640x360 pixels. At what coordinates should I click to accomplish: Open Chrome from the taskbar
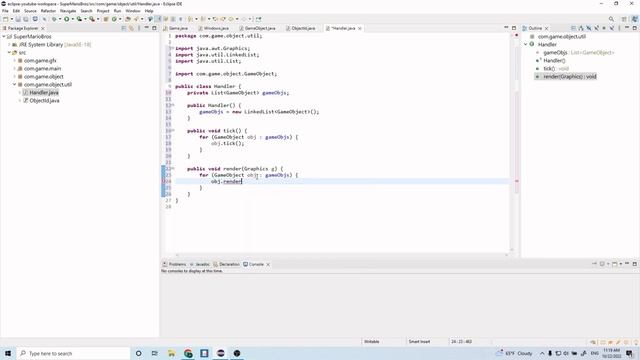pyautogui.click(x=188, y=353)
